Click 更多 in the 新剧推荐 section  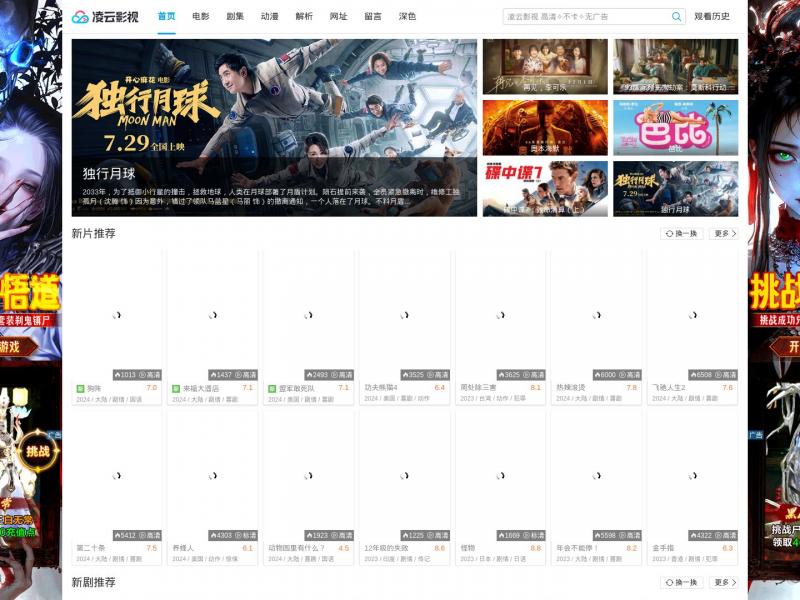724,583
